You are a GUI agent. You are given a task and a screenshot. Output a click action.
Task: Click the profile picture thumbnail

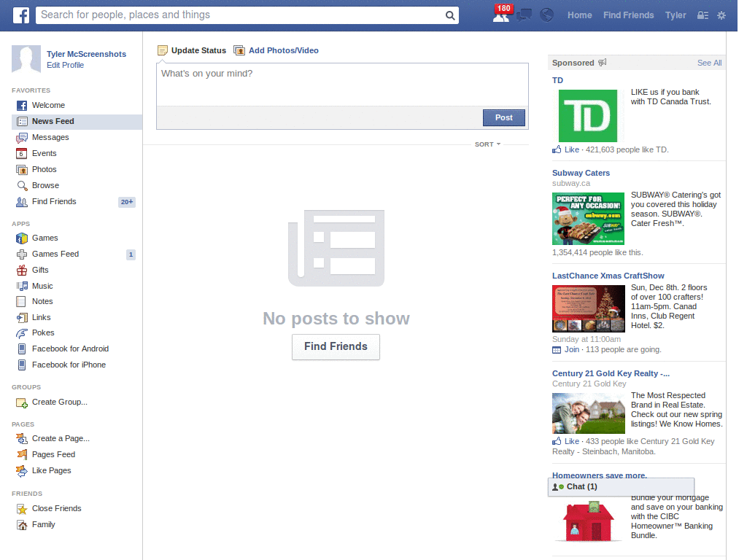click(26, 59)
